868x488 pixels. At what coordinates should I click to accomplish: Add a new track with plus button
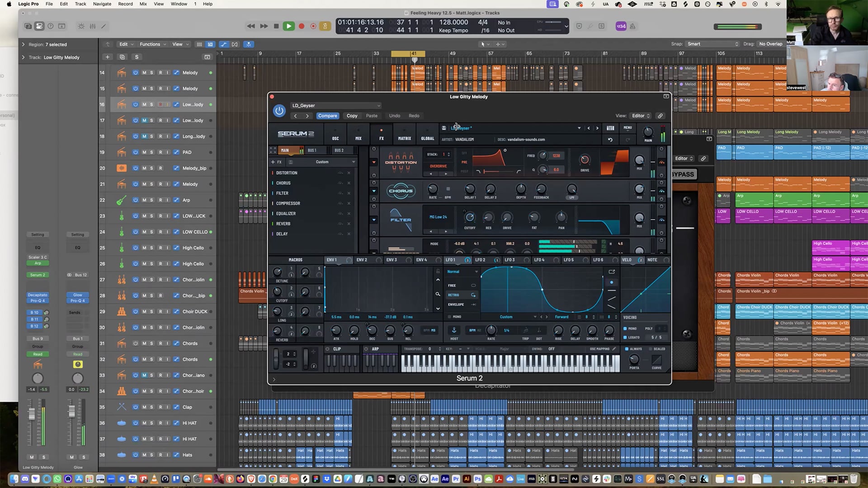coord(107,57)
